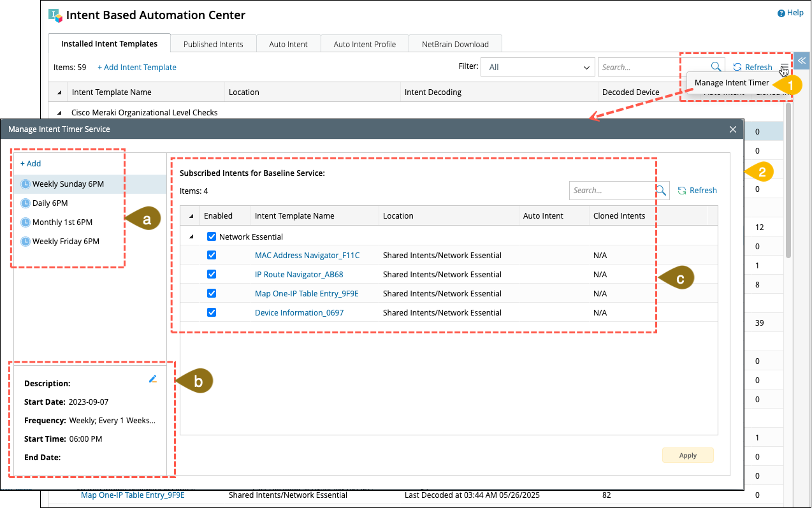812x508 pixels.
Task: Toggle the Device Information_0697 checkbox
Action: tap(212, 313)
